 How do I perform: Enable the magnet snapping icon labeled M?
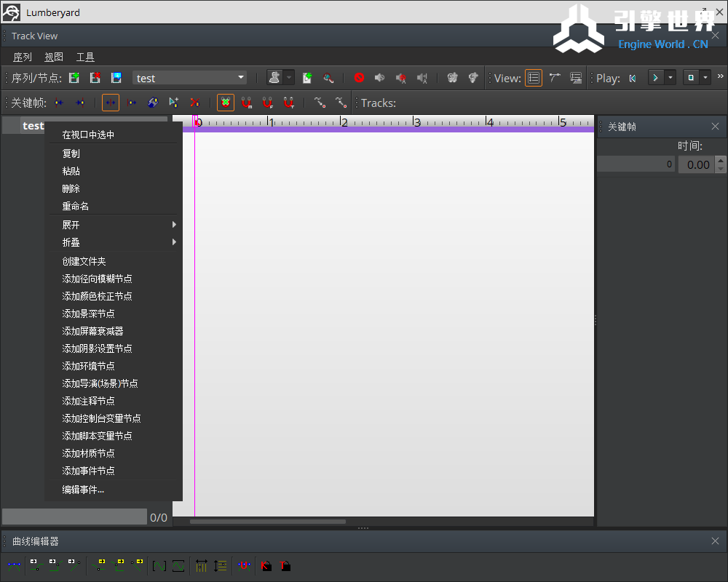[247, 103]
